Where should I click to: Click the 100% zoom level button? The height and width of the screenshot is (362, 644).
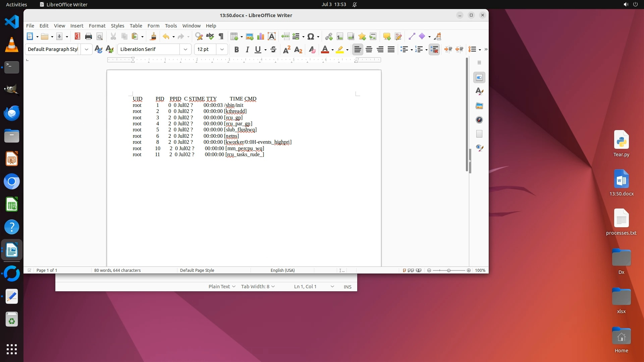480,270
